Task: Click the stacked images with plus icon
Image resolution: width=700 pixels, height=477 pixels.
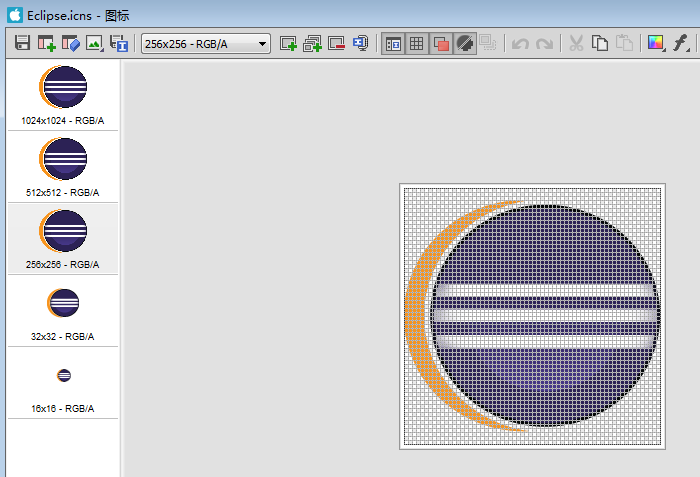Action: tap(312, 43)
